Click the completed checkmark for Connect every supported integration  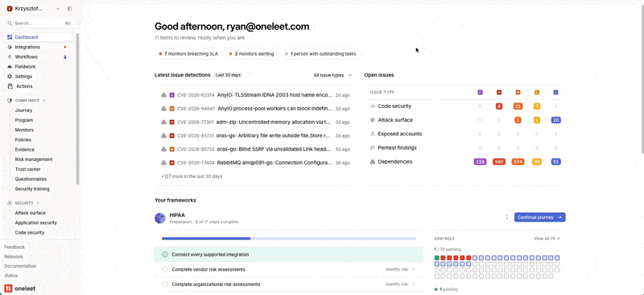(165, 255)
